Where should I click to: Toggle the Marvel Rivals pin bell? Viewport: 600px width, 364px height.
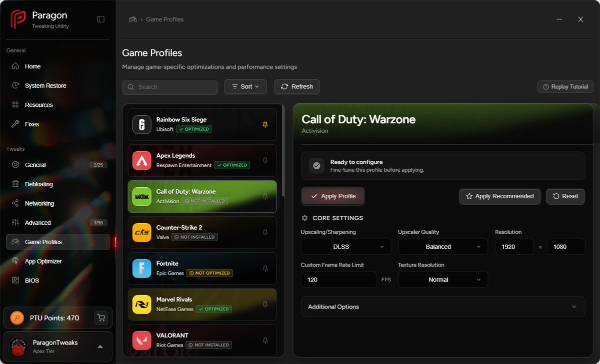tap(265, 304)
